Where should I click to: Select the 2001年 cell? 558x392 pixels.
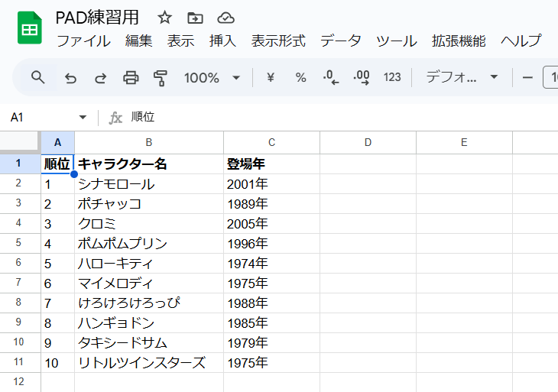pos(271,184)
